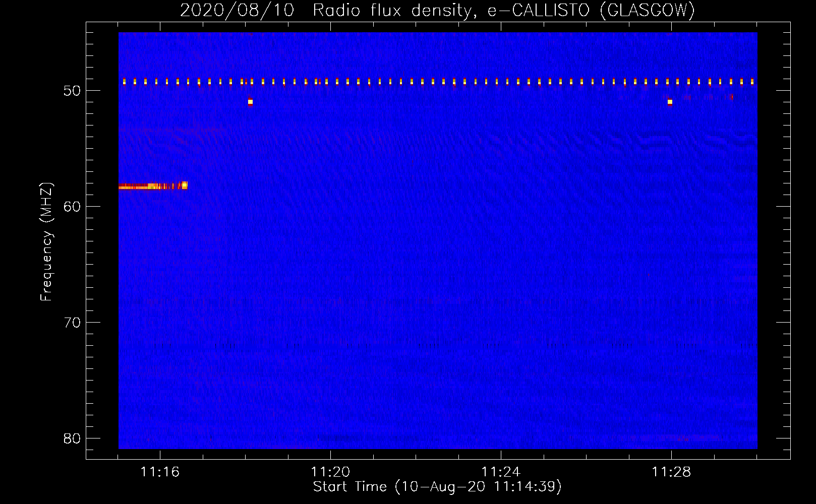Image resolution: width=816 pixels, height=504 pixels.
Task: Select the e-CALLISTO (GLASGOW) station label
Action: (591, 11)
